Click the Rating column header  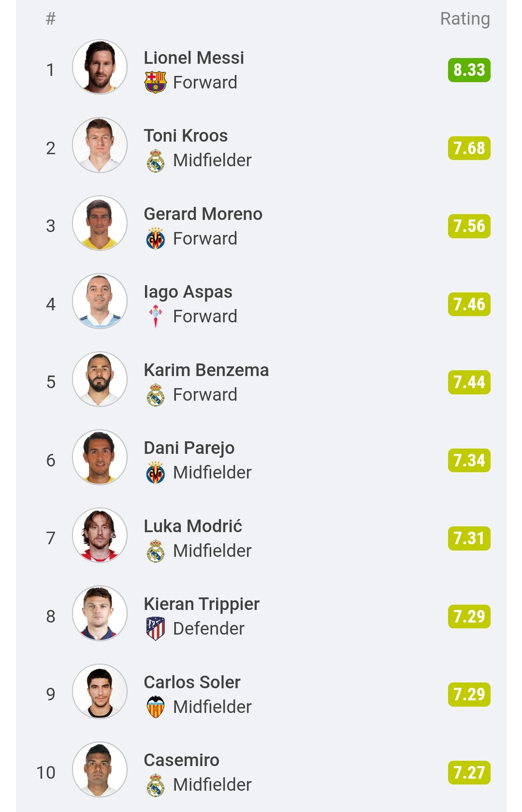click(x=464, y=19)
